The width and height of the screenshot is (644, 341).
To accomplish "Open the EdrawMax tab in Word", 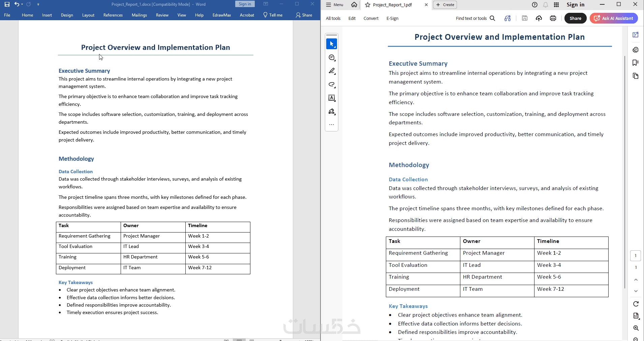I will click(222, 15).
